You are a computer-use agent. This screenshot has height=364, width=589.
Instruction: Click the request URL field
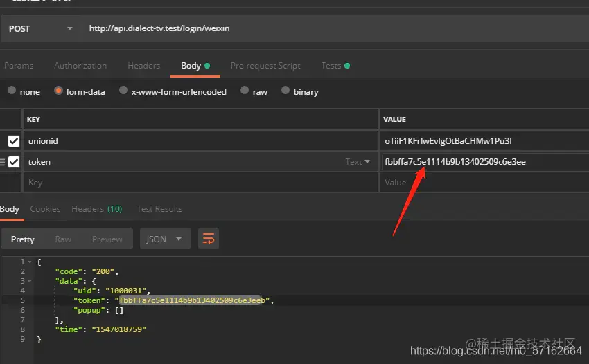(337, 28)
